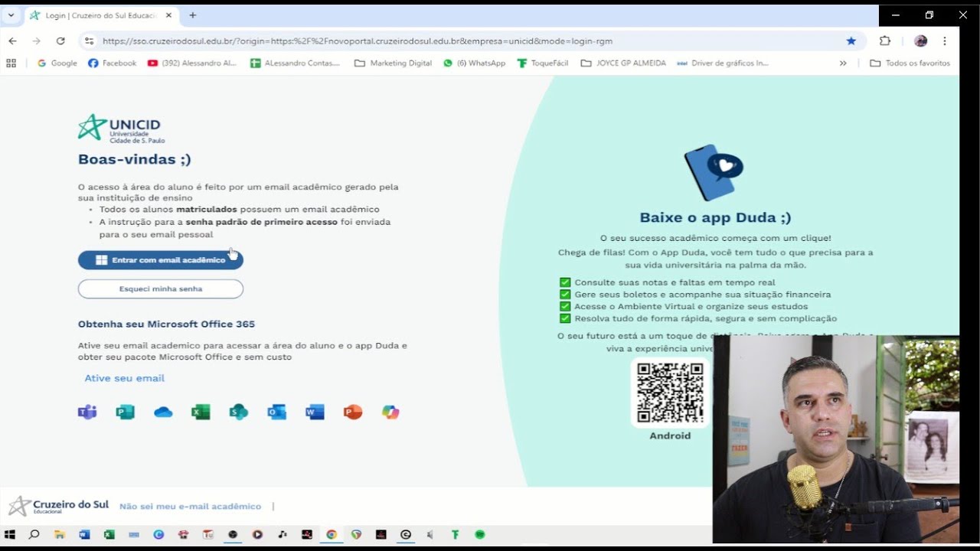Screen dimensions: 980x551
Task: Click Consulte suas notas e faltas line
Action: pyautogui.click(x=668, y=282)
